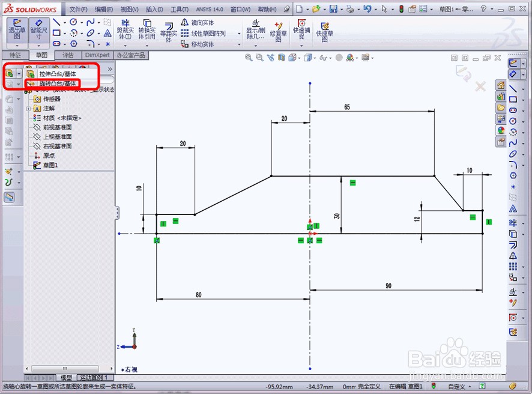
Task: Select the 65 dimension in the sketch
Action: [346, 107]
